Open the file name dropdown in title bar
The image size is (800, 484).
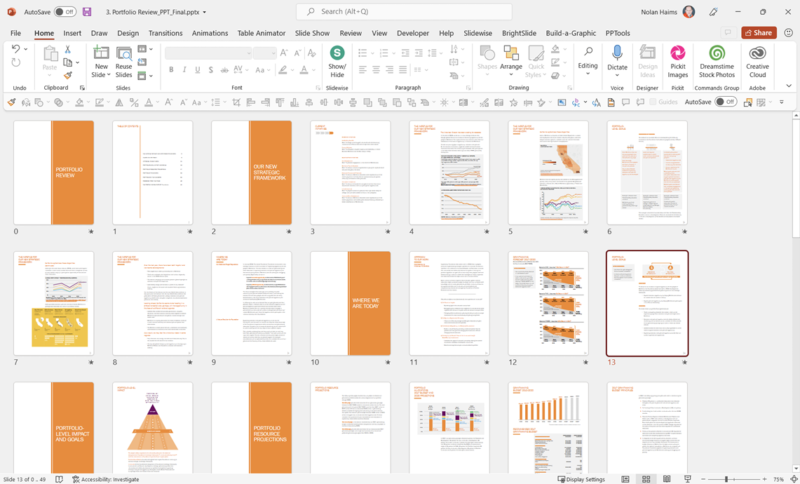tap(205, 12)
